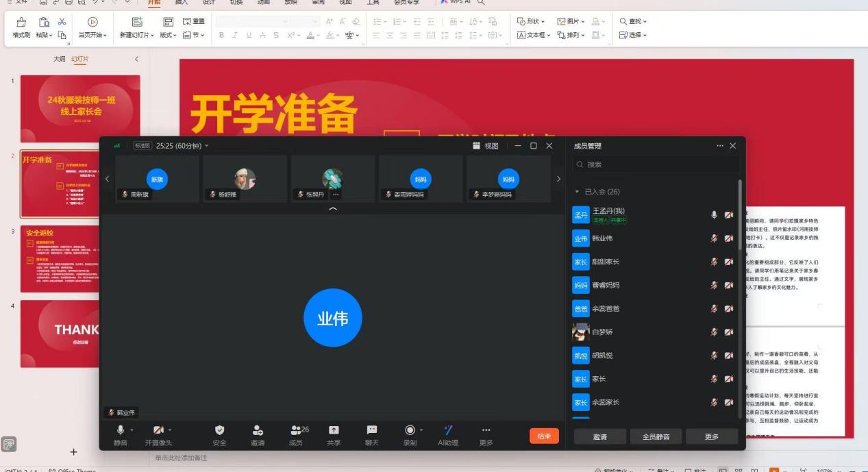Screen dimensions: 868x472
Task: Show next participants with right arrow
Action: point(558,179)
